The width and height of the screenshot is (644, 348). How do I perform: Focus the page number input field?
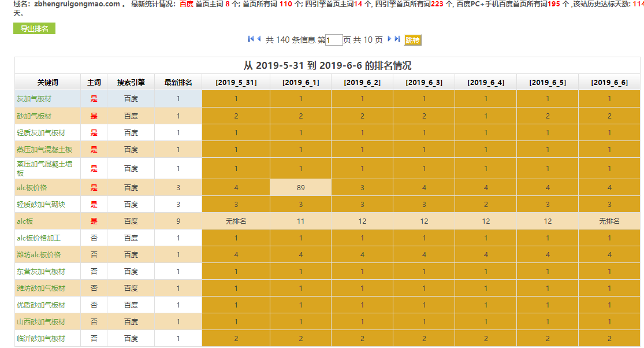pos(334,40)
